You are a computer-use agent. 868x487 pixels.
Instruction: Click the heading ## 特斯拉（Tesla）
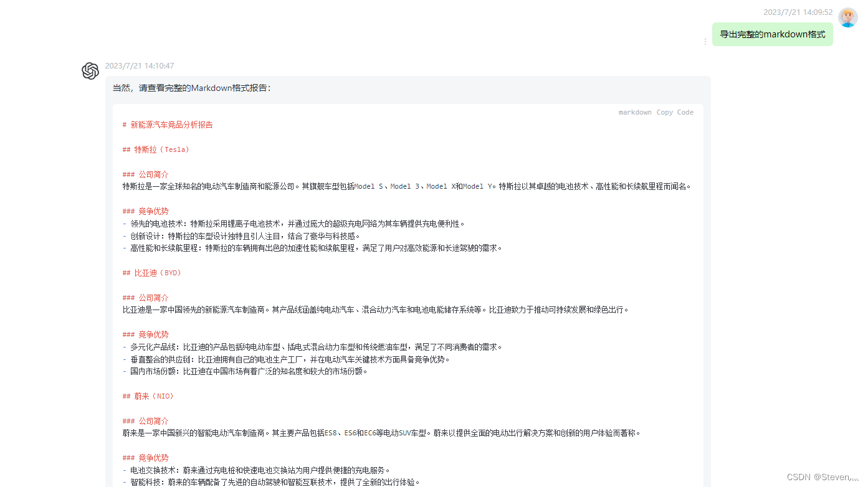156,149
